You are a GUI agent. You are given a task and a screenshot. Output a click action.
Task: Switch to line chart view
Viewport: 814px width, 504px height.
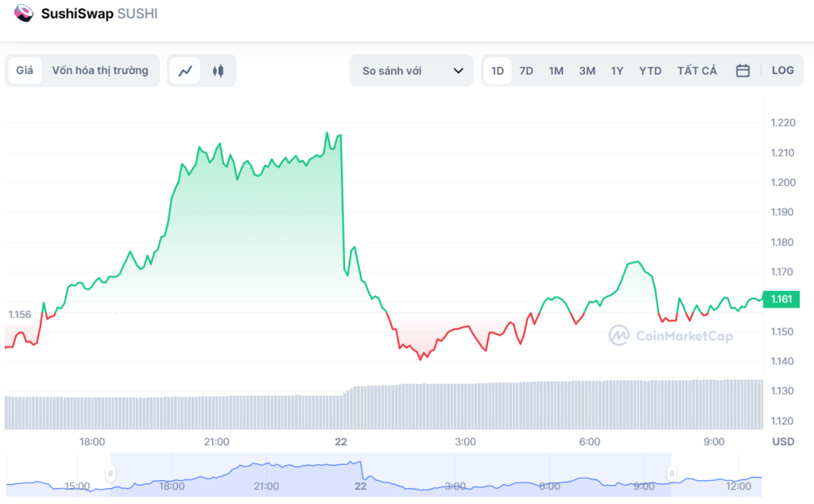pos(185,71)
